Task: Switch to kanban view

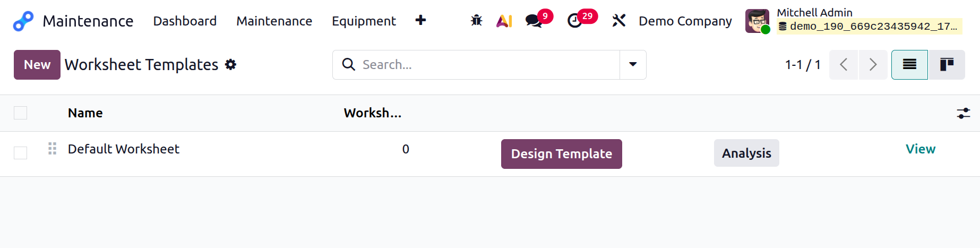Action: pyautogui.click(x=947, y=65)
